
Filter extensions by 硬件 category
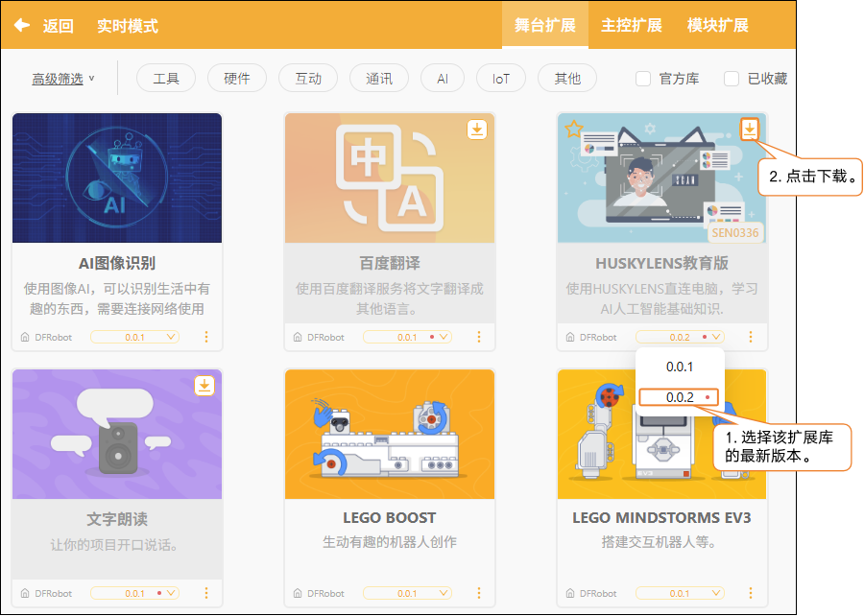point(237,79)
